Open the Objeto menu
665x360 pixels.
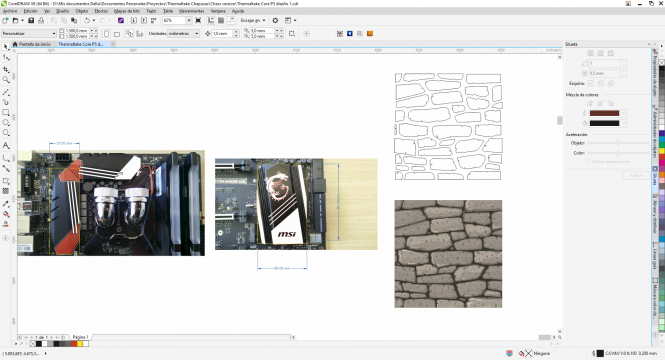pyautogui.click(x=82, y=11)
